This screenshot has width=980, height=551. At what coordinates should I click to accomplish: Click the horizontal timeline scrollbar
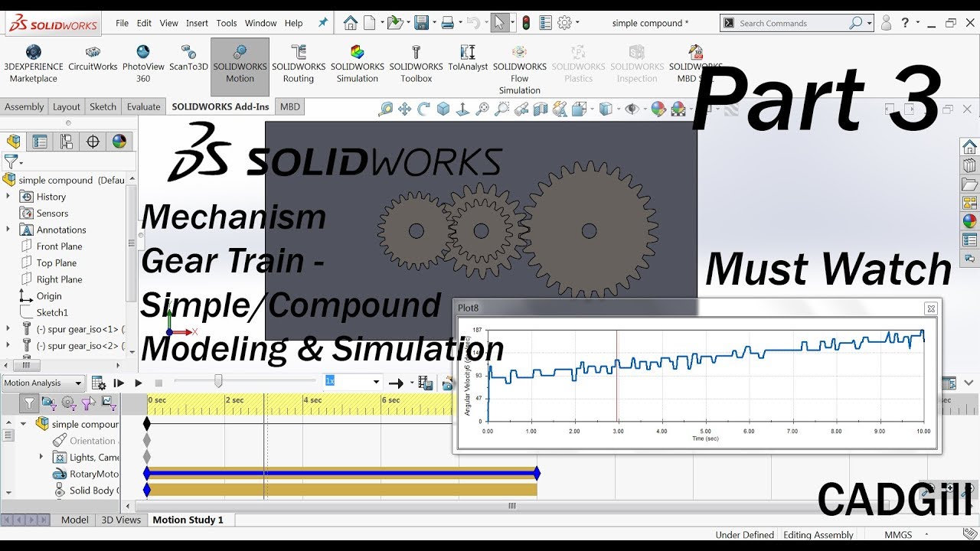(511, 505)
